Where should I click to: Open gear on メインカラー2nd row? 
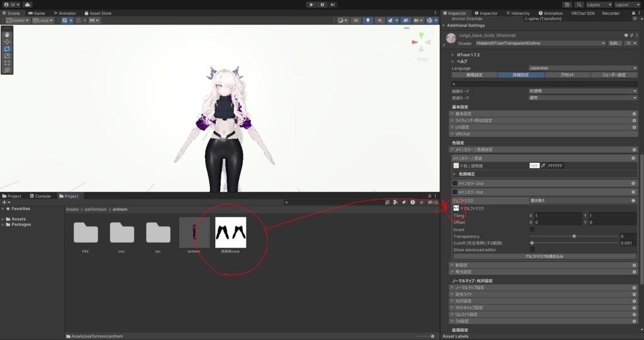coord(633,184)
